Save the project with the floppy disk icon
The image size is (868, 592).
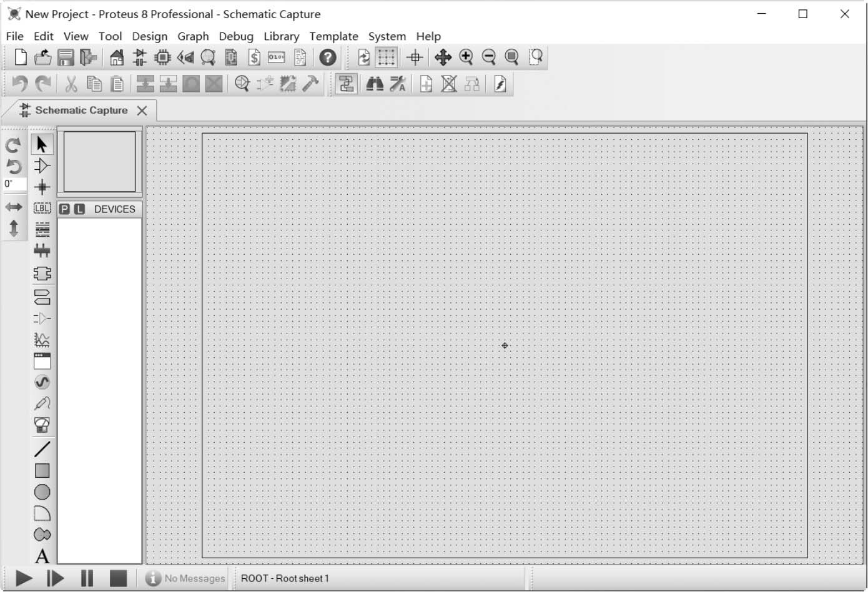coord(66,57)
